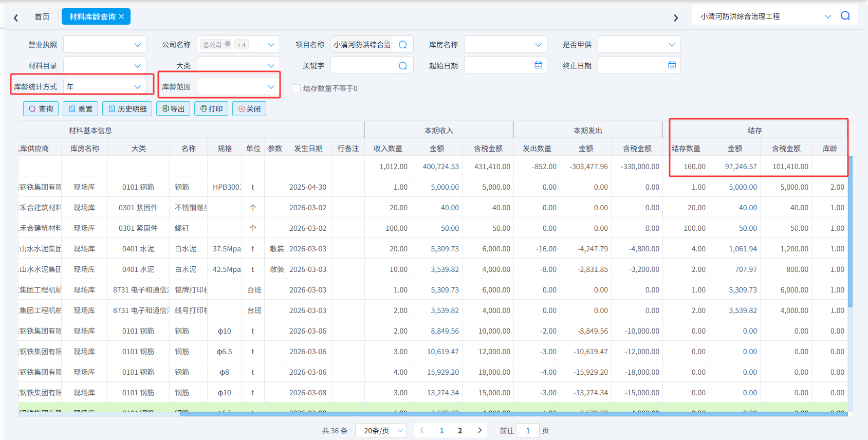Remove the 总公司 tag in 公司名称
Image resolution: width=868 pixels, height=440 pixels.
(228, 44)
